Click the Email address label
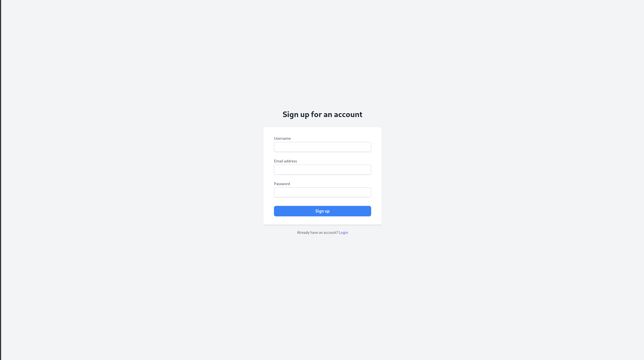 [x=285, y=161]
